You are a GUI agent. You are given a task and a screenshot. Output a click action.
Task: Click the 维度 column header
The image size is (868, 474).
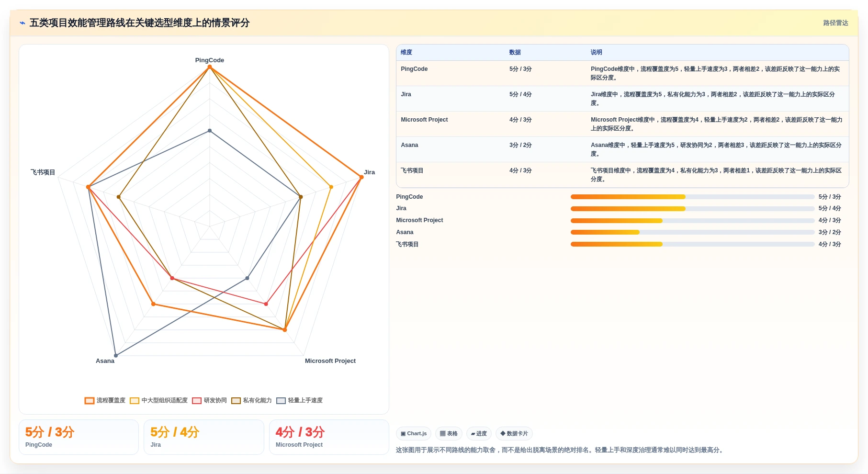406,53
